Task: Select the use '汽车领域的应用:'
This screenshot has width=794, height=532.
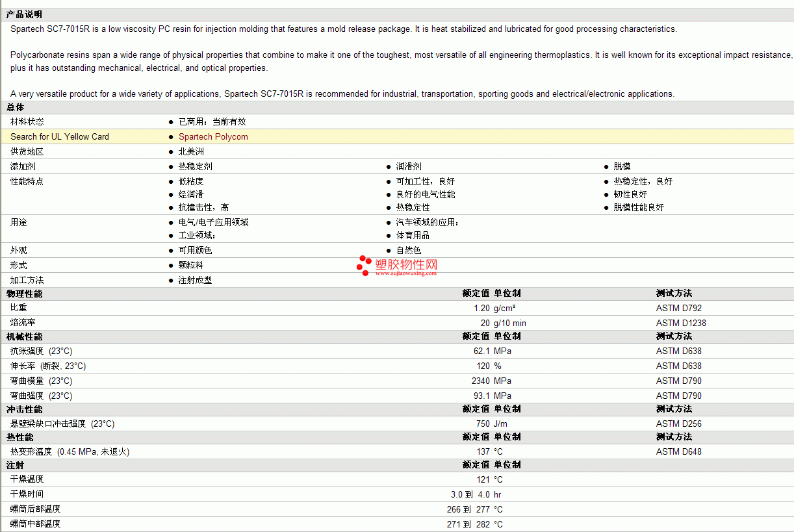Action: pos(428,222)
